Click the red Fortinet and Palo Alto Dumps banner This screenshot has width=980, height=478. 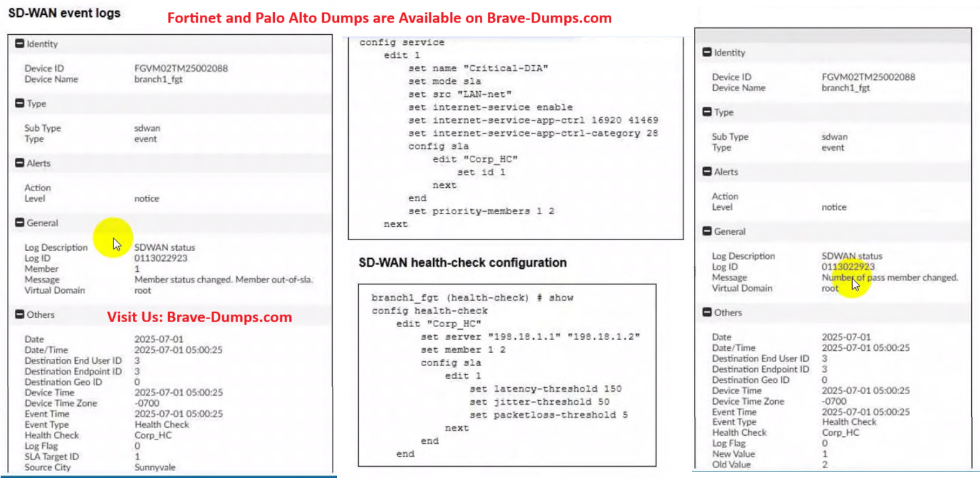389,18
